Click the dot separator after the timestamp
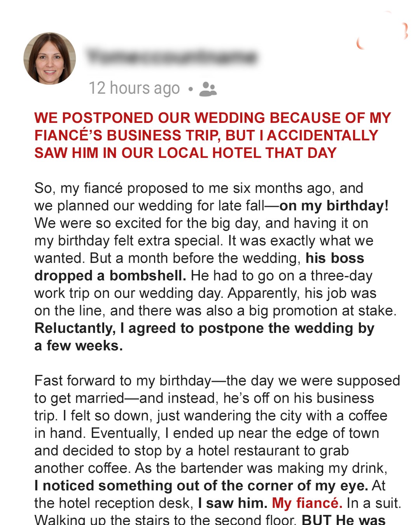The image size is (420, 525). (190, 89)
